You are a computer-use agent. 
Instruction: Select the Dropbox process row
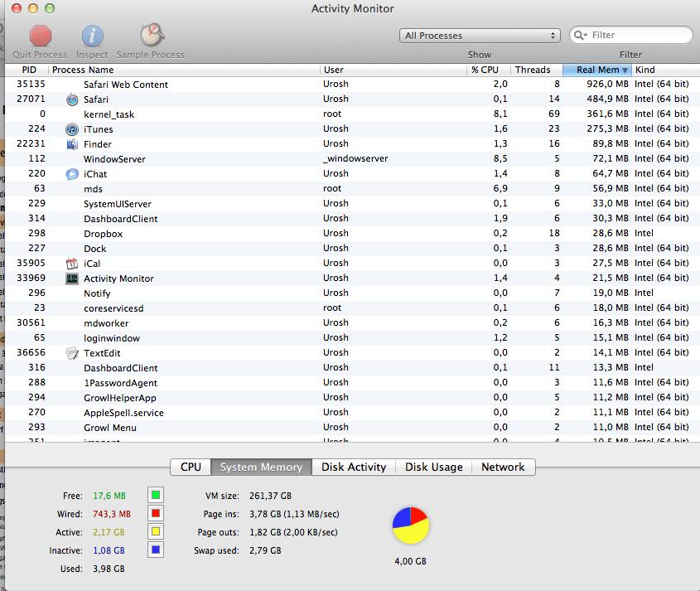pyautogui.click(x=352, y=234)
